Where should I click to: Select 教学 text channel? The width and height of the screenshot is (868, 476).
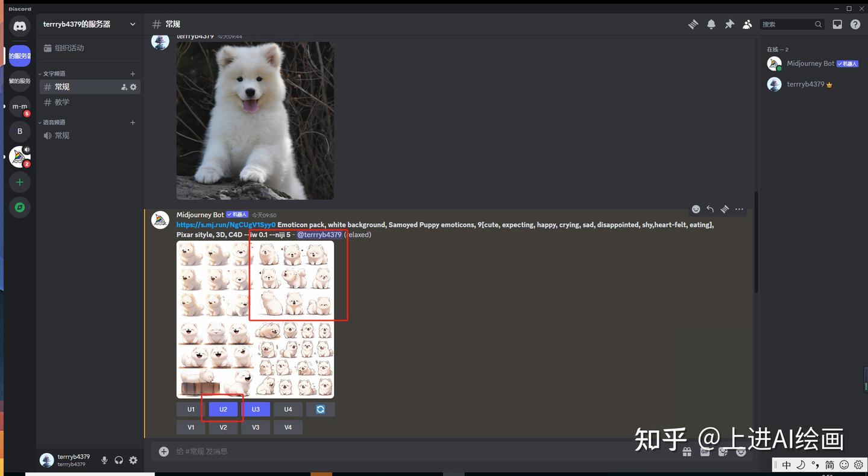coord(90,103)
